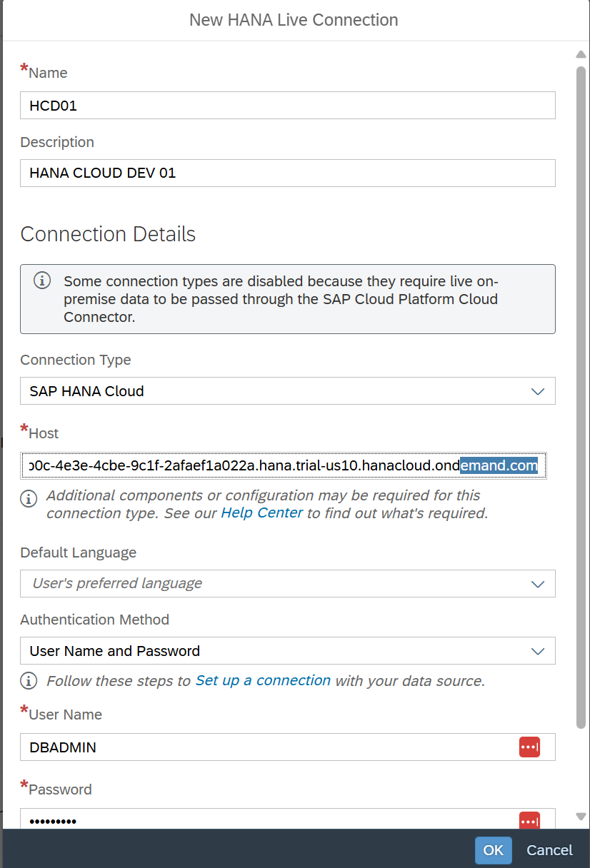Click the User Name field with DBADMIN
The image size is (590, 868).
tap(287, 747)
